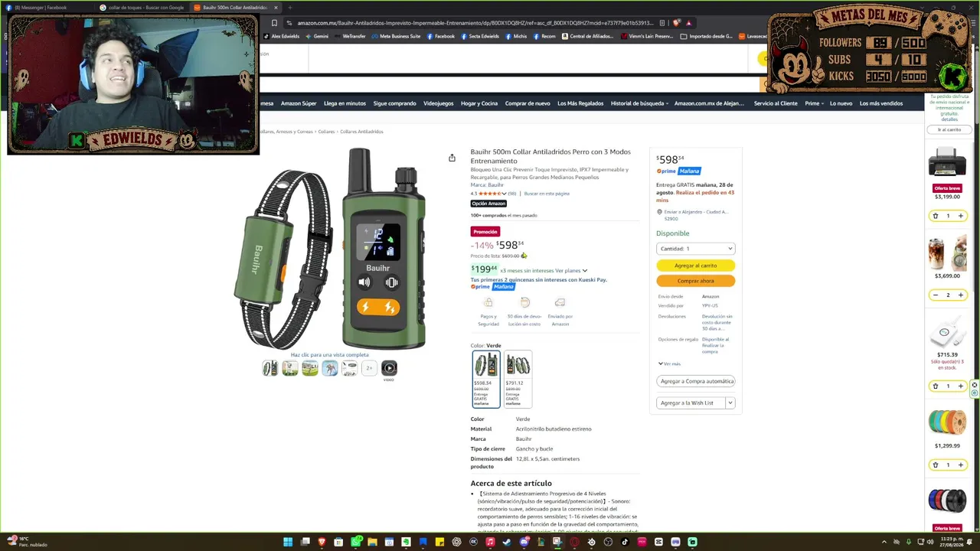This screenshot has width=980, height=551.
Task: Open the Historial de búsqueda menu
Action: tap(639, 103)
